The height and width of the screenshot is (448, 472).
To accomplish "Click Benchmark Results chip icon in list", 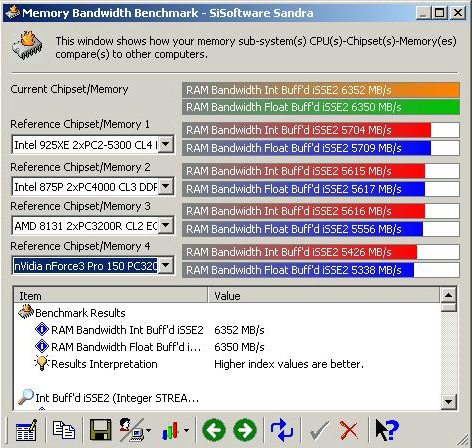I will 26,312.
